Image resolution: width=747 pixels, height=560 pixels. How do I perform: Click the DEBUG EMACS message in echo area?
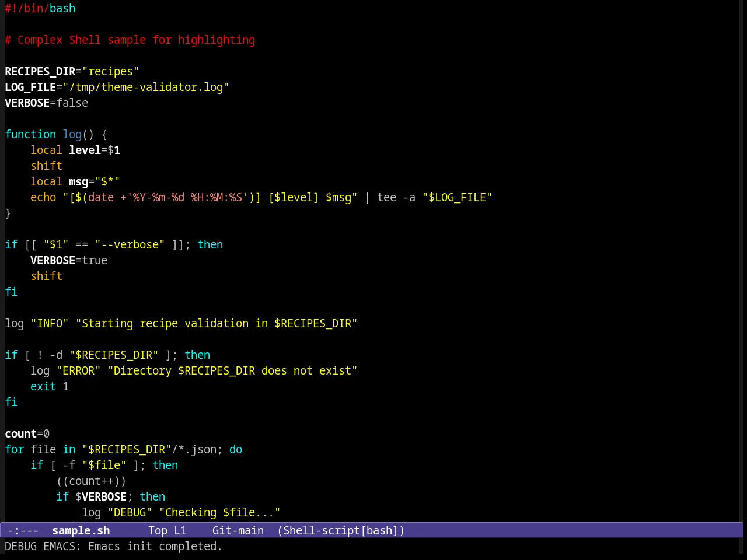[x=114, y=546]
